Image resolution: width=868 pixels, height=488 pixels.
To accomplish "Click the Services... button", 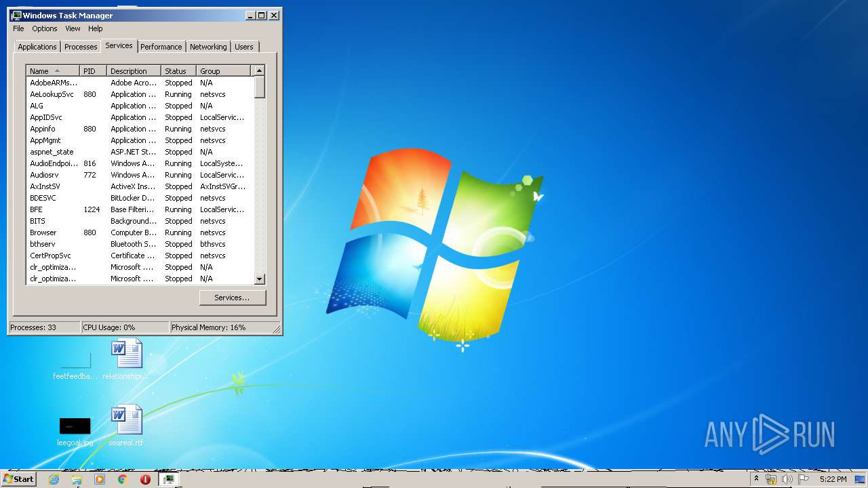I will click(x=233, y=298).
